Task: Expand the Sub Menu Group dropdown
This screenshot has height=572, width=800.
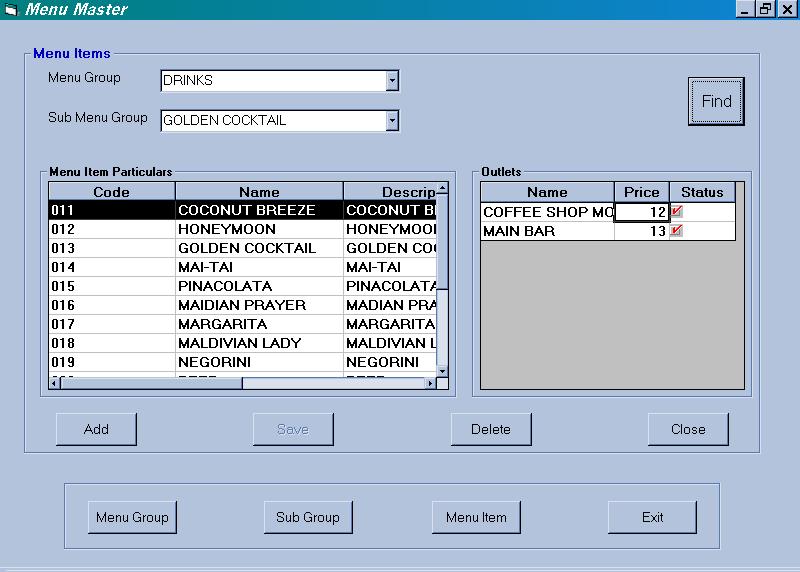Action: [392, 121]
